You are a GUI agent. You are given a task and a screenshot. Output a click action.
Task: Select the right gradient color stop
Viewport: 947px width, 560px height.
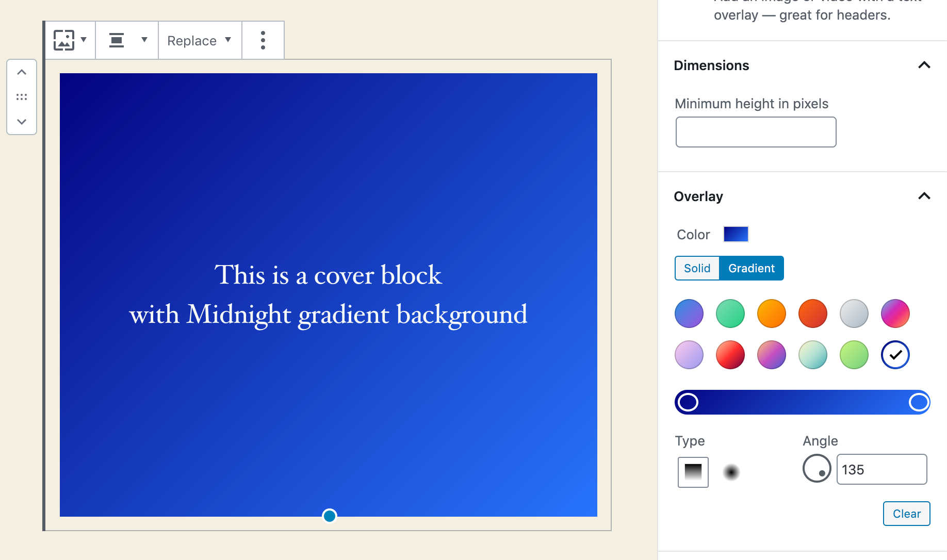pos(919,402)
